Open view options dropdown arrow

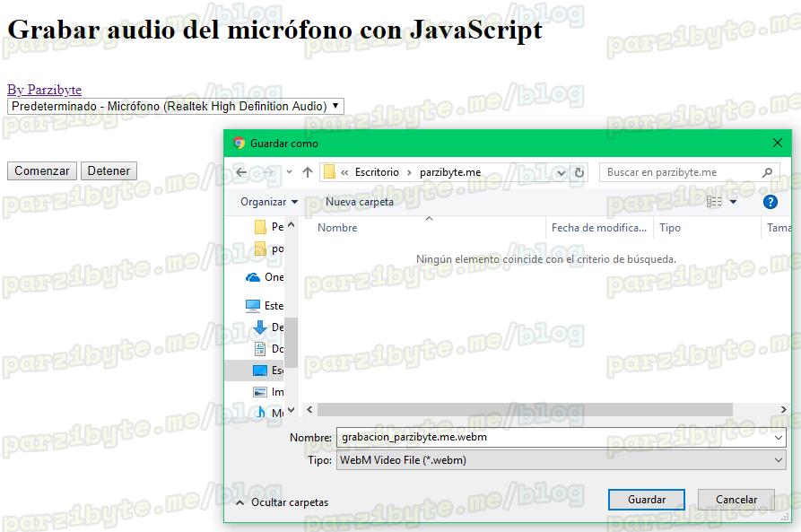click(733, 202)
